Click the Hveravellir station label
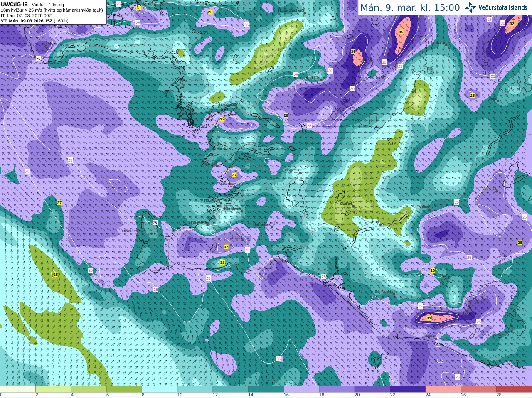This screenshot has width=532, height=398. 436,42
